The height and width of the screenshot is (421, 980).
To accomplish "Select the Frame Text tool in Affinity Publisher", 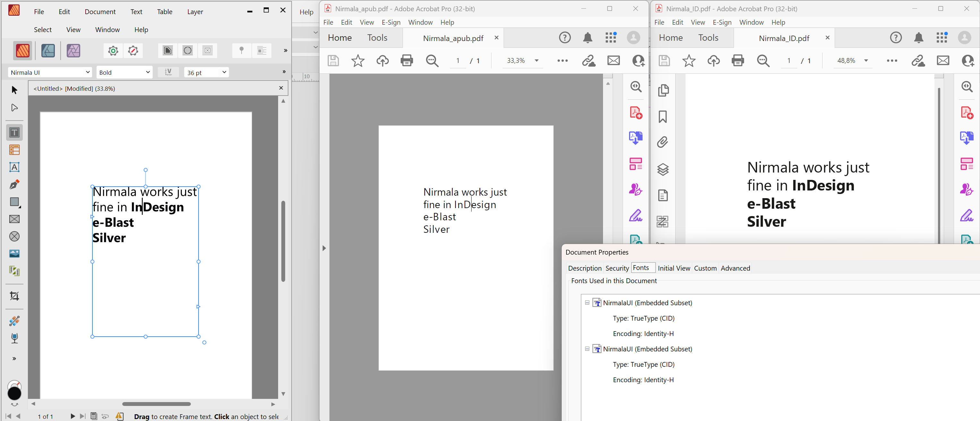I will point(14,132).
